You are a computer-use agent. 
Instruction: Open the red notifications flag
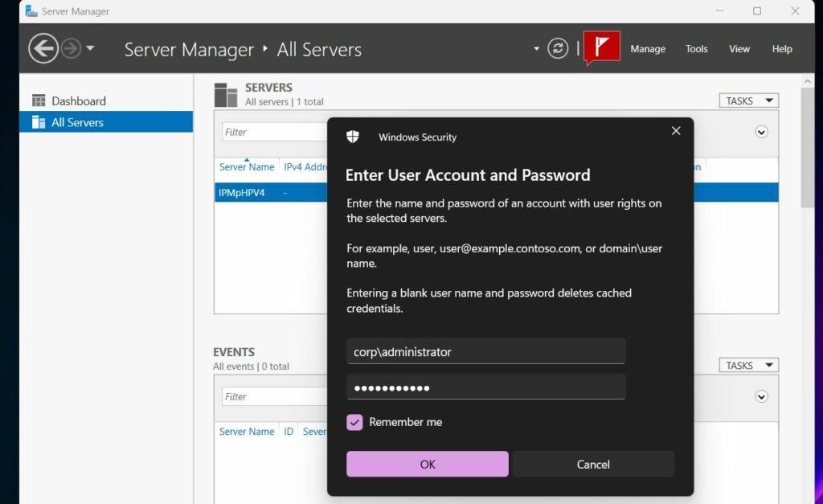point(601,47)
